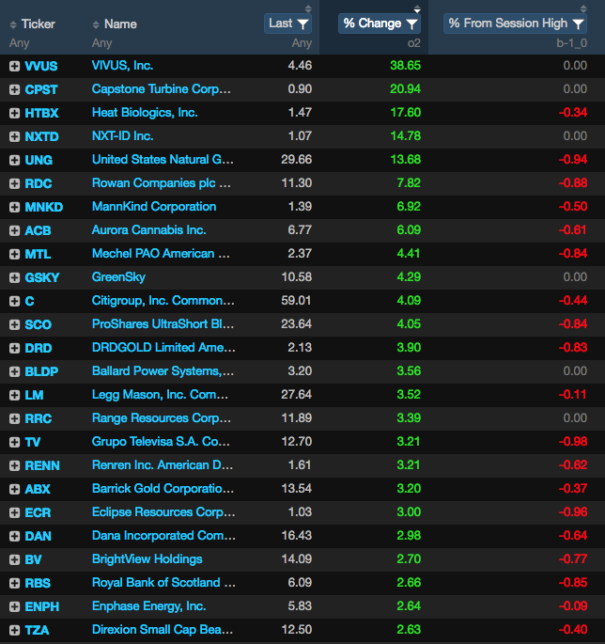Sort arrows above % From Session High
The height and width of the screenshot is (644, 605).
pos(583,8)
